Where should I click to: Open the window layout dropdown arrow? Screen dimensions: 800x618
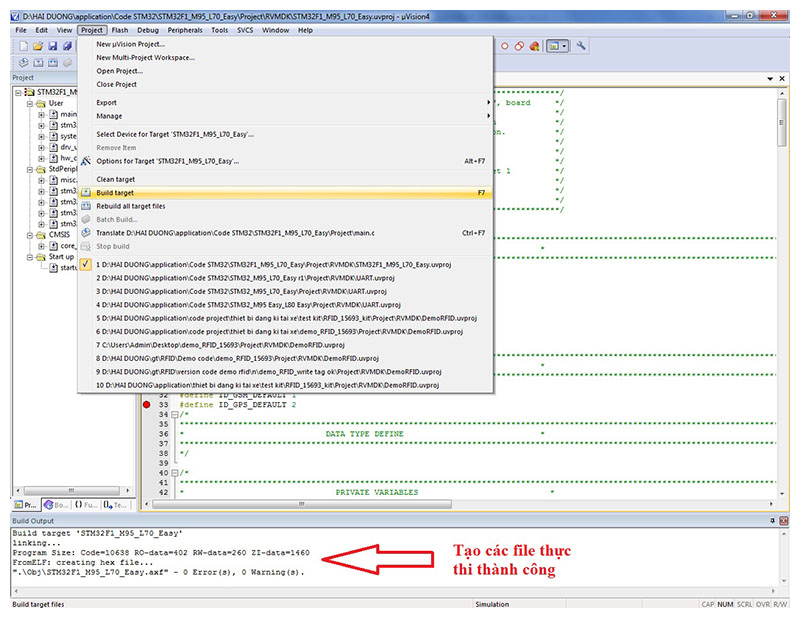[566, 46]
